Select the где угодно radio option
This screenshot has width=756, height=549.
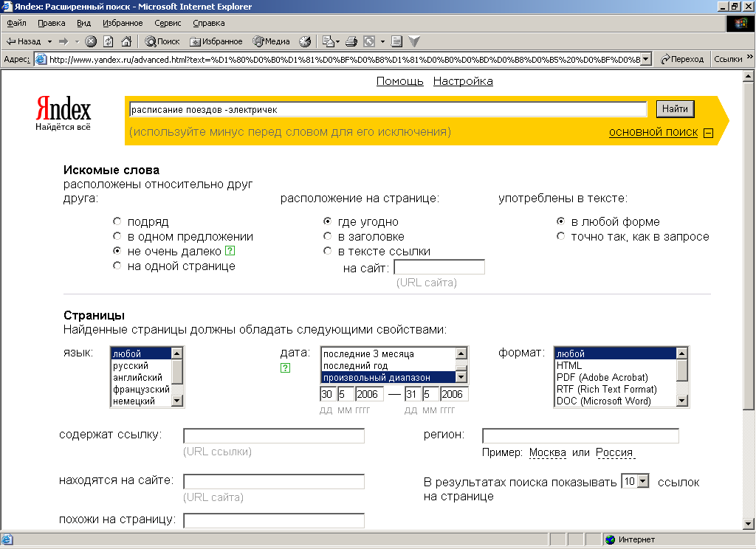pos(327,221)
